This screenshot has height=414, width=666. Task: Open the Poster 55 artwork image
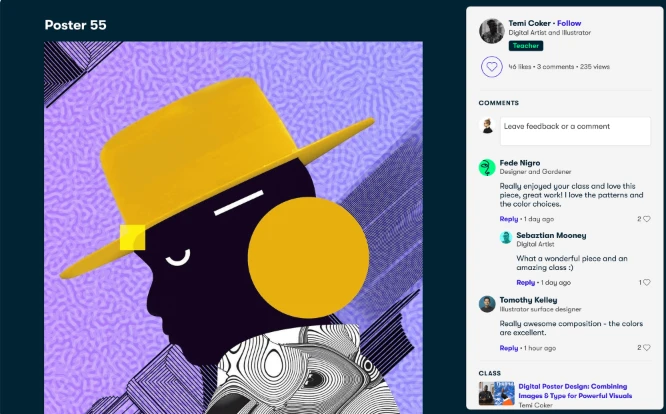click(x=233, y=228)
